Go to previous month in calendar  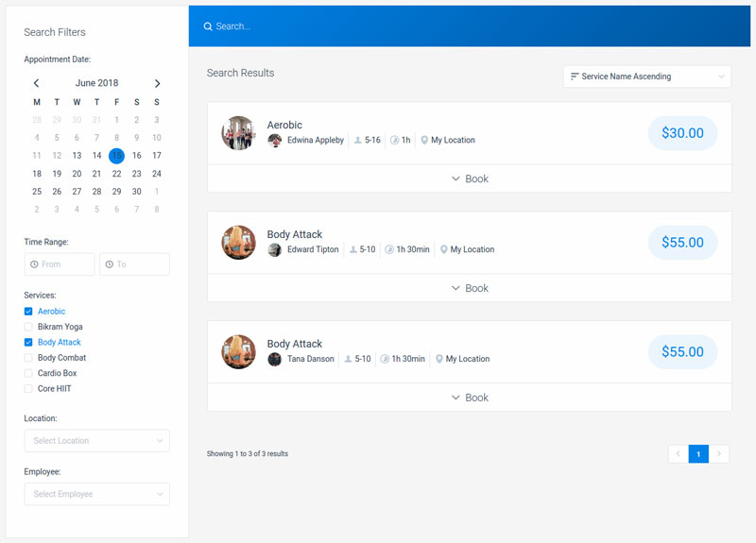tap(36, 83)
